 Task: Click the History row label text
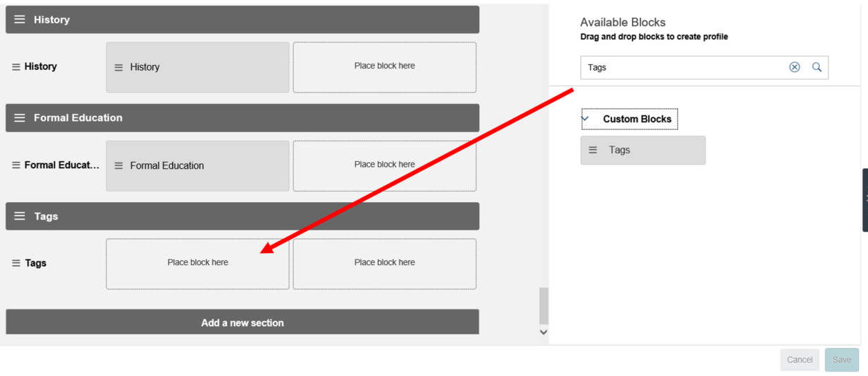pyautogui.click(x=40, y=66)
